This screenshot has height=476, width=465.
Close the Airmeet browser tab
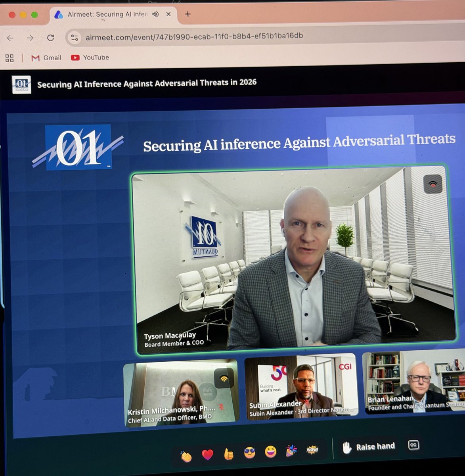168,14
